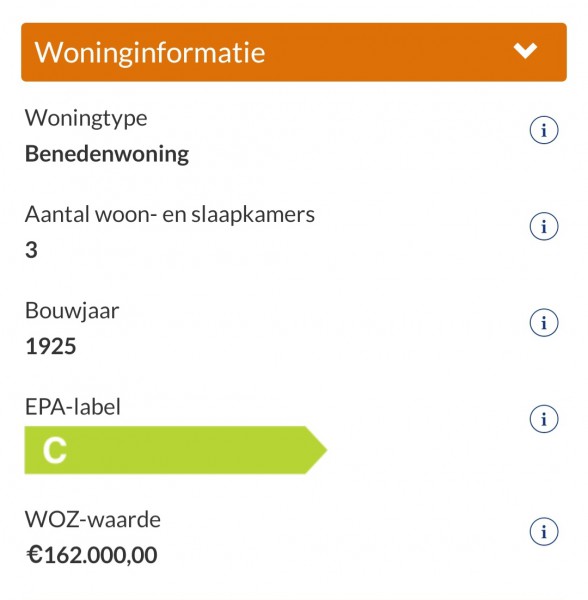588x600 pixels.
Task: Select the Aantal woon- en slaapkamers label
Action: click(x=170, y=214)
